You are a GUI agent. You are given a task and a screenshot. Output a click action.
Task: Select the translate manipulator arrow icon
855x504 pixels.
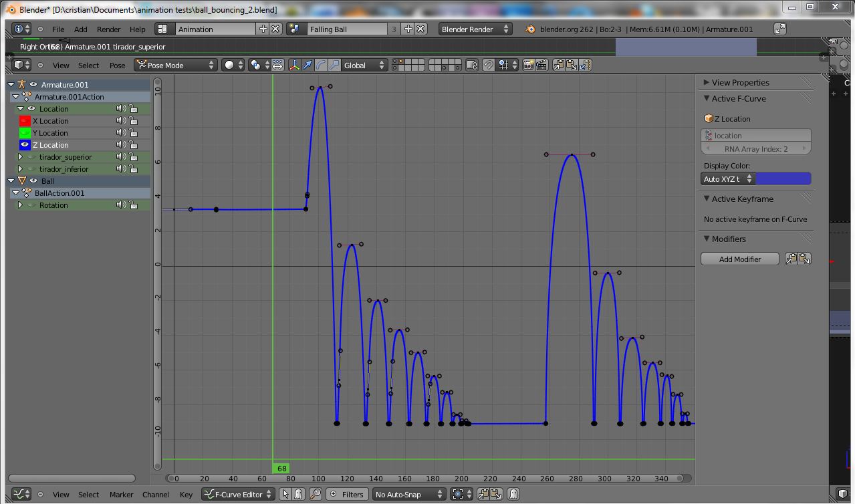pos(308,65)
